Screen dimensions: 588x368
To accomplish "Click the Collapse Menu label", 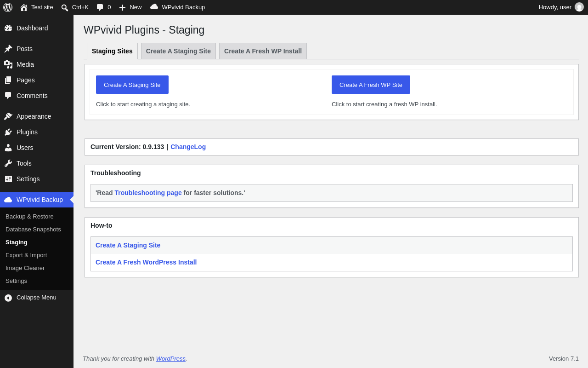I will 36,298.
